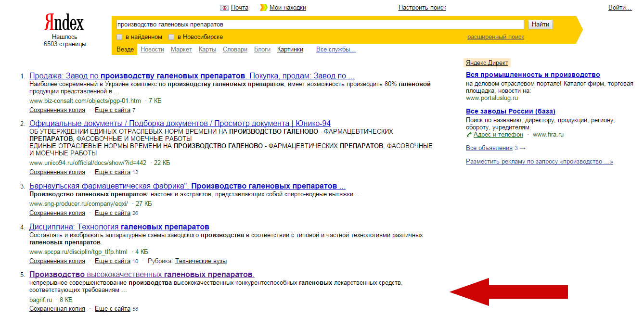The image size is (644, 316).
Task: Click the "Нашлось 6503 страницы" results count
Action: pos(65,40)
